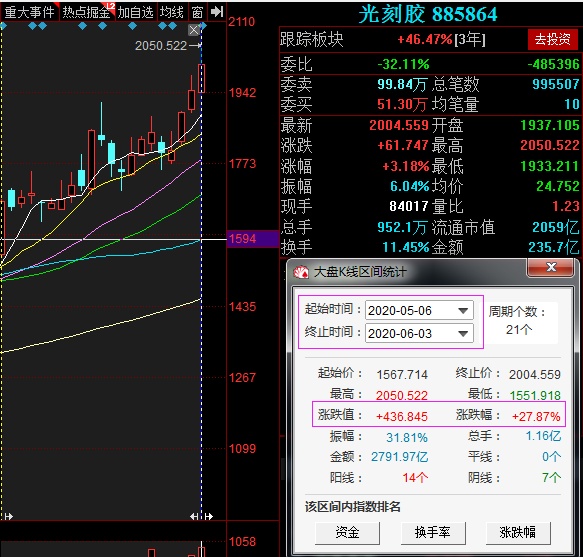The height and width of the screenshot is (557, 583).
Task: Rank indices by 资金 button
Action: (x=347, y=532)
